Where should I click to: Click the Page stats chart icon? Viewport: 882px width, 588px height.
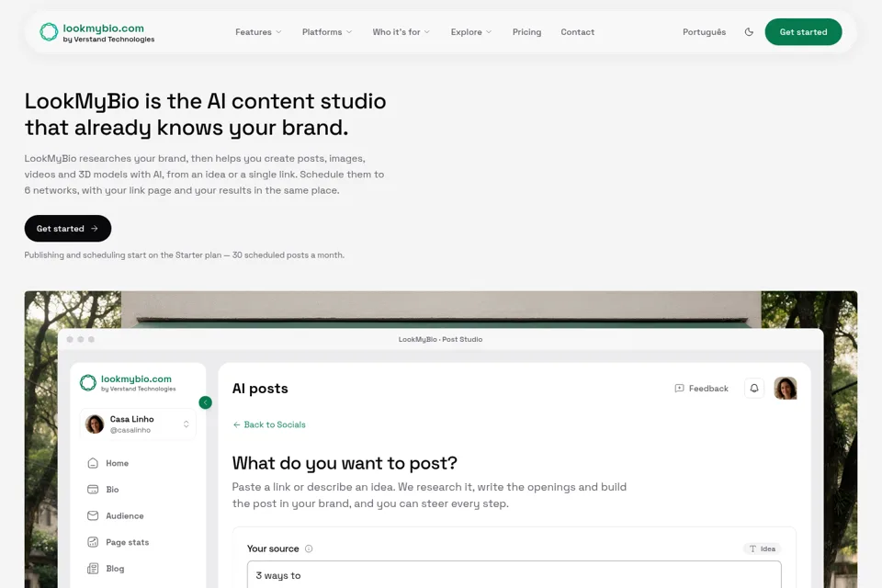click(93, 542)
